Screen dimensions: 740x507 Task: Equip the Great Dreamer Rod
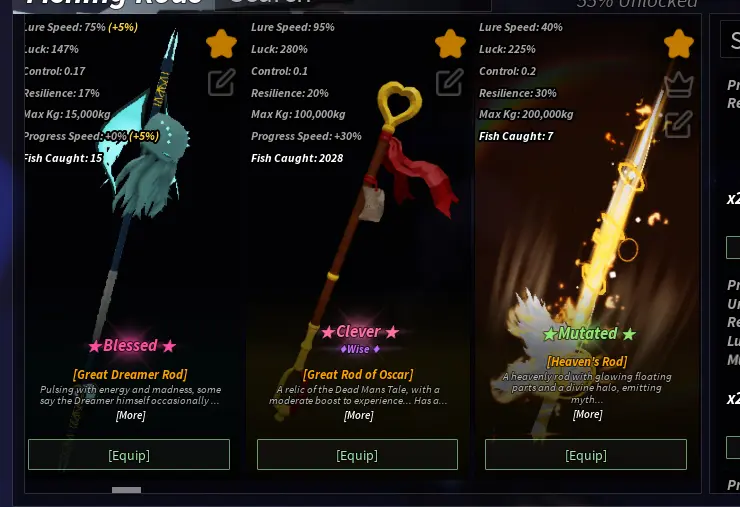point(129,455)
